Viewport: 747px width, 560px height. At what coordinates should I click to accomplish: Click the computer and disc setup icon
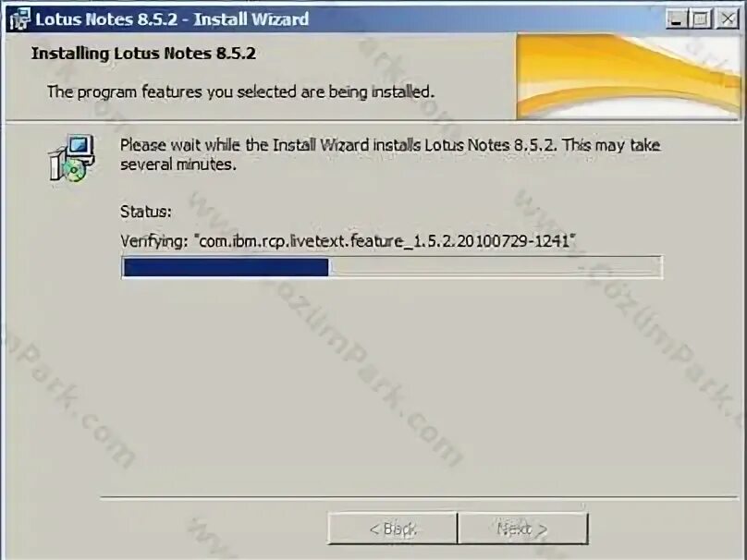tap(72, 158)
